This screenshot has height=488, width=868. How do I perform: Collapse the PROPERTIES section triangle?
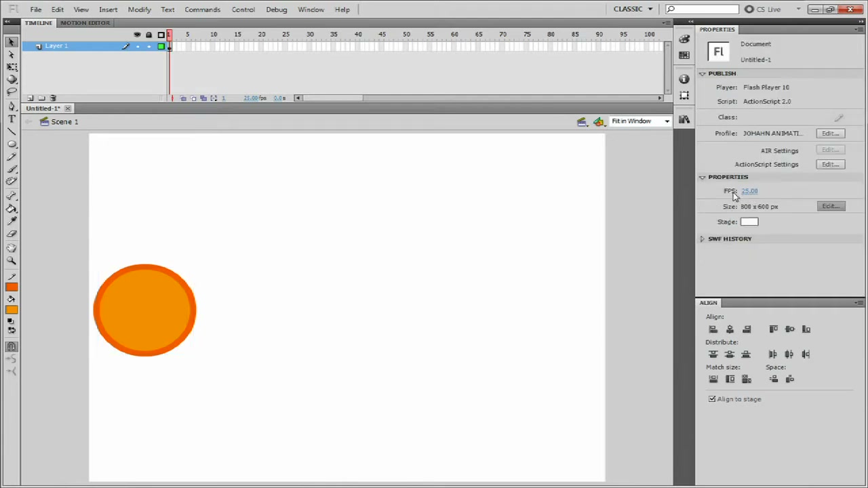tap(703, 178)
